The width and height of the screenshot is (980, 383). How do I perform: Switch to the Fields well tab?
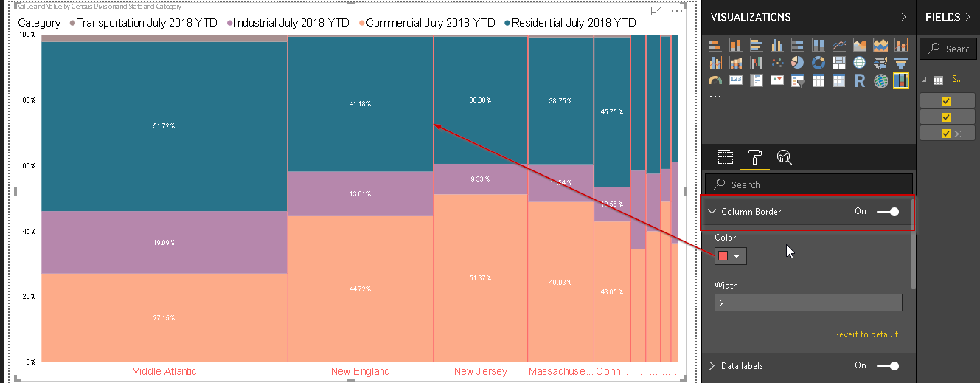[726, 156]
